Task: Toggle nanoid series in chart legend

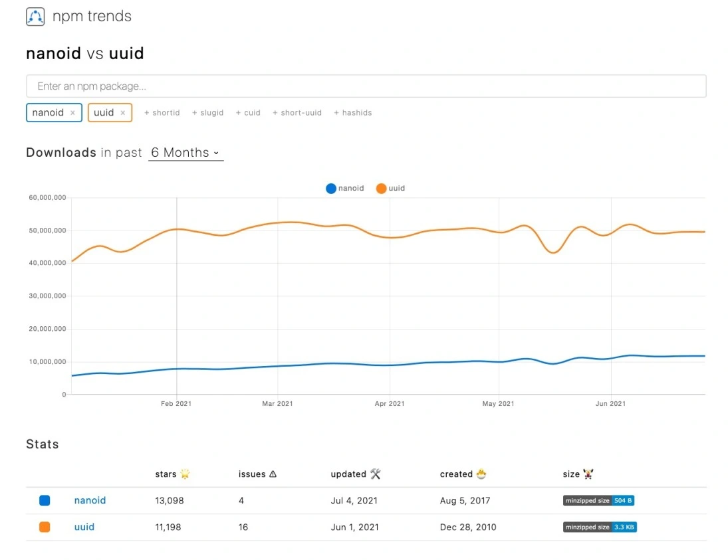Action: click(345, 189)
